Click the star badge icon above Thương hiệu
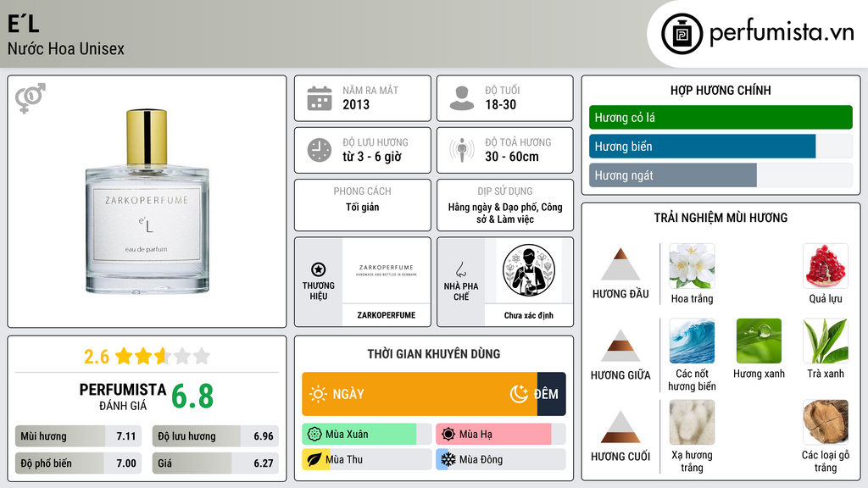 (x=319, y=269)
